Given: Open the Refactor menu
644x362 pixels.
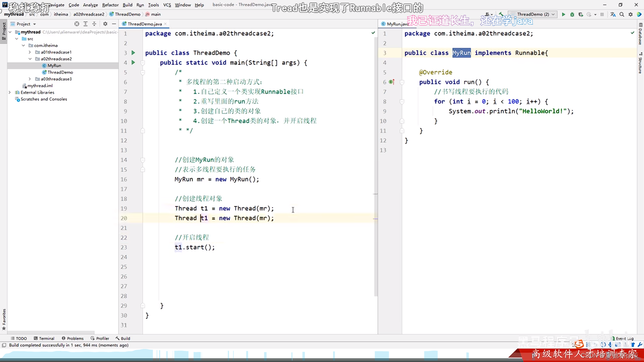Looking at the screenshot, I should (x=110, y=5).
